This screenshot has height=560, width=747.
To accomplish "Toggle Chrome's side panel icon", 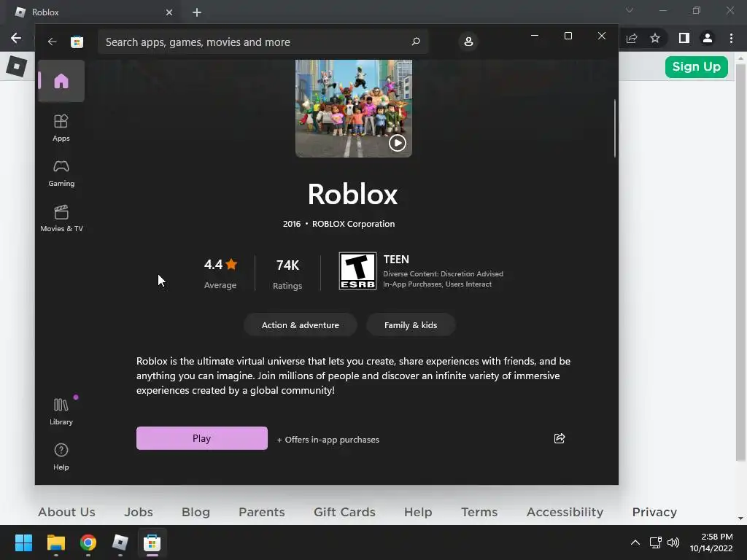I will (684, 38).
